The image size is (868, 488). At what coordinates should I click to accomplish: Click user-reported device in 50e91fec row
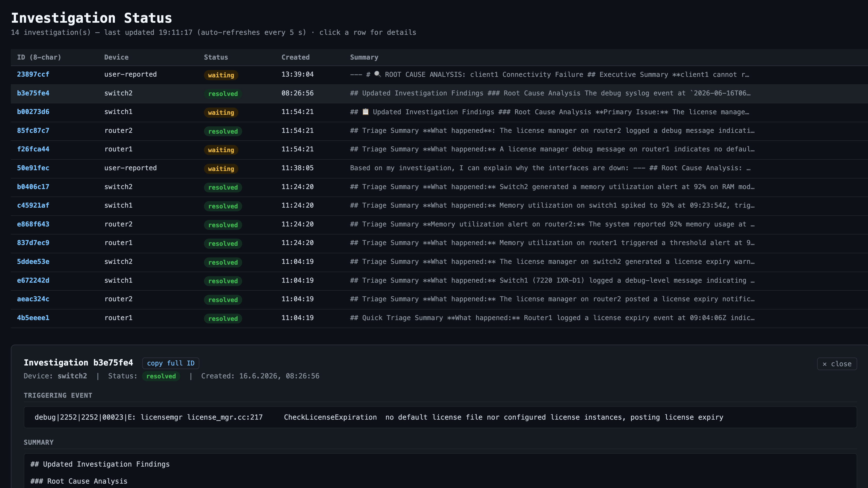(x=130, y=168)
